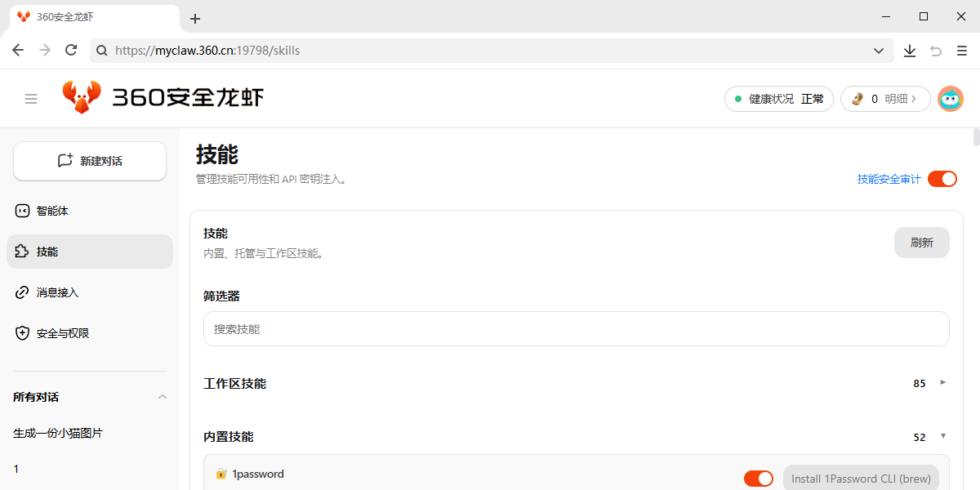
Task: Select 消息接入 in the sidebar
Action: 57,292
